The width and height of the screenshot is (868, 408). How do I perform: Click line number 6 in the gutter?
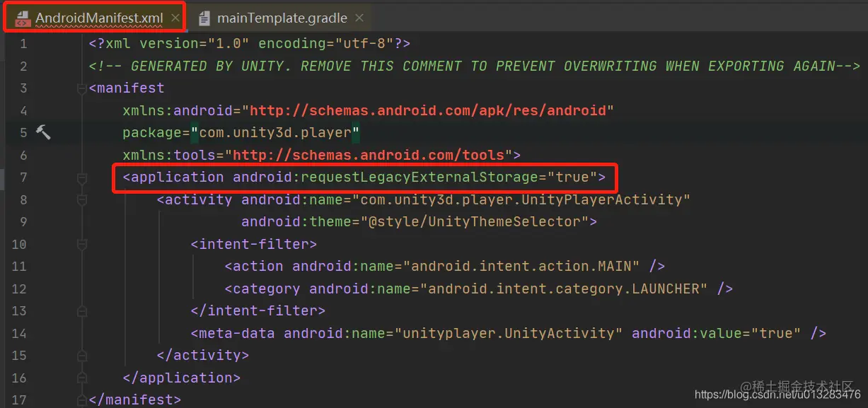(23, 155)
